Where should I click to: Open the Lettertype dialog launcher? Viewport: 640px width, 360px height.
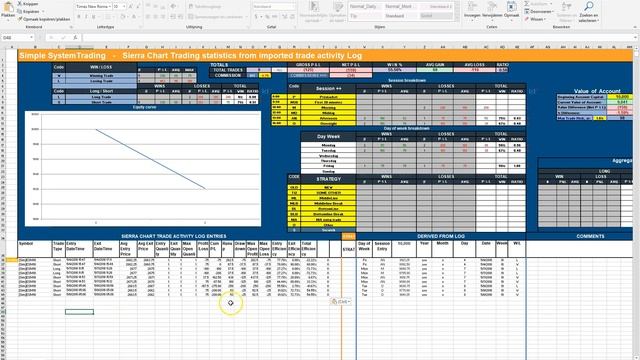(x=140, y=27)
